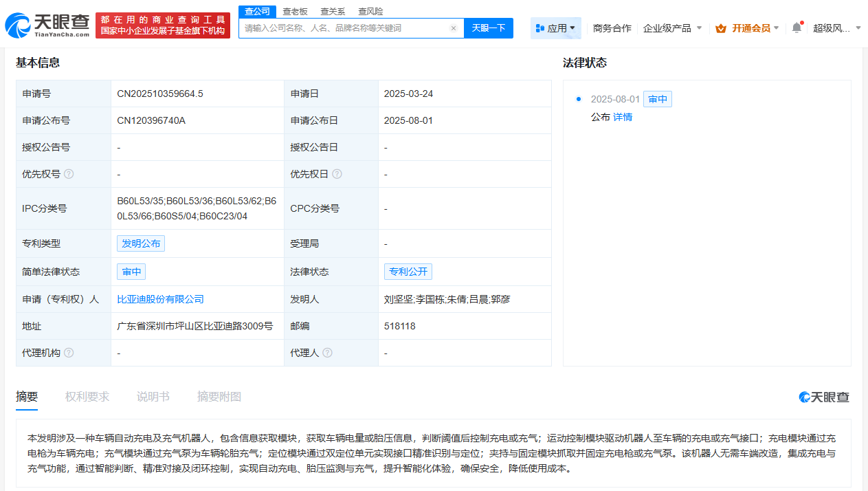Click the help icon next to 优先权日
The width and height of the screenshot is (868, 491).
tap(337, 173)
